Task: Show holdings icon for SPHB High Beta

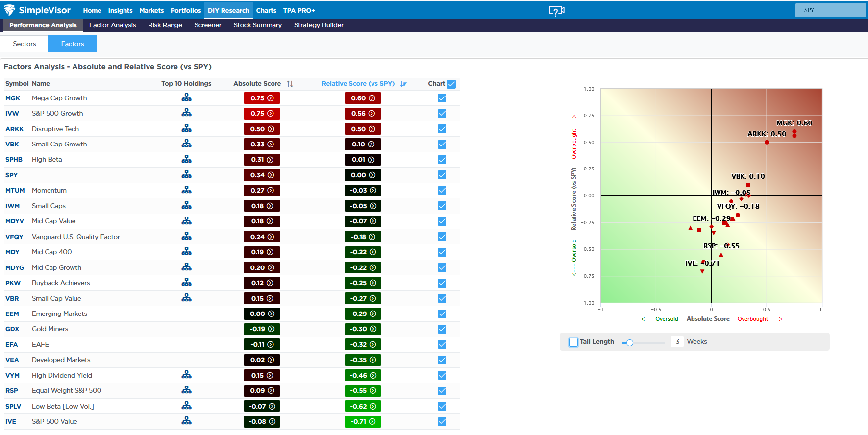Action: click(x=186, y=159)
